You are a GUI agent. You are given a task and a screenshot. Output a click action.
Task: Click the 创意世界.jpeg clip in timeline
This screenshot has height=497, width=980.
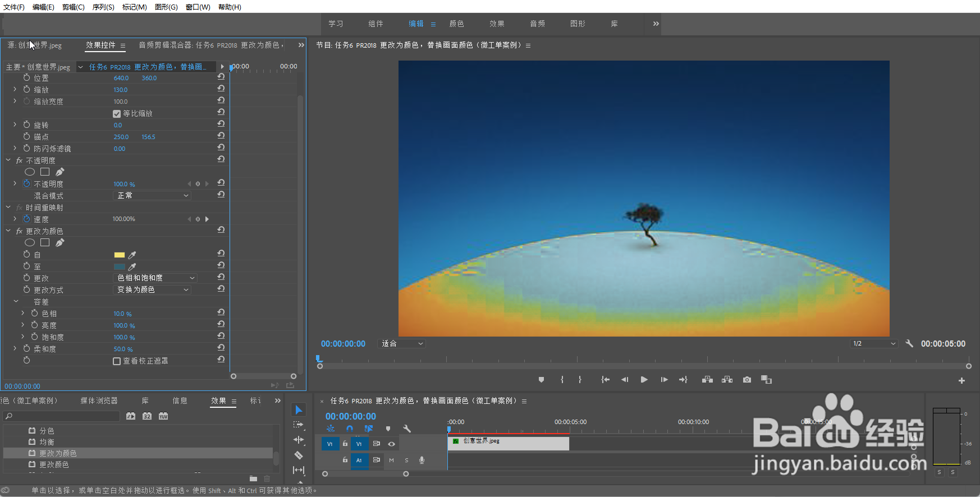point(508,443)
